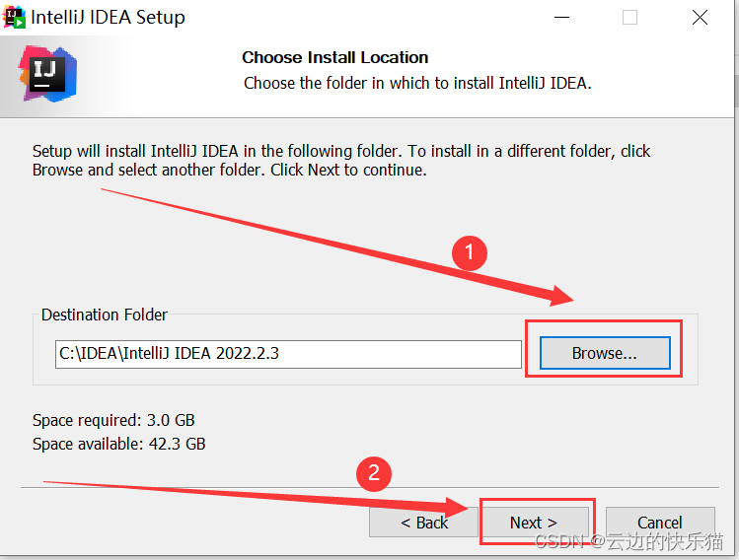Cancel the IntelliJ IDEA installation
Viewport: 739px width, 560px height.
660,523
